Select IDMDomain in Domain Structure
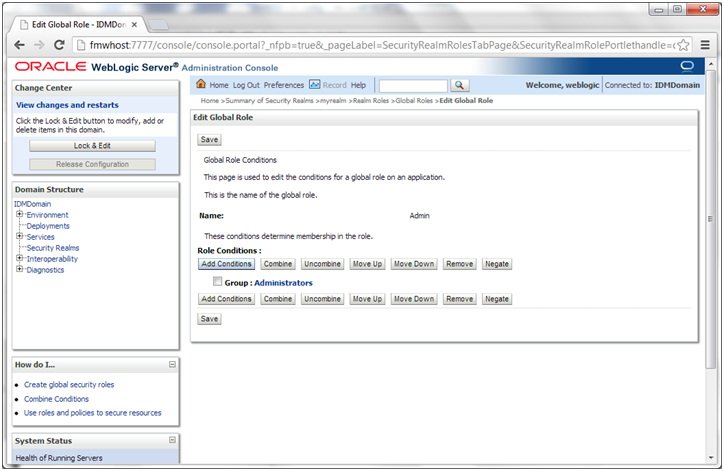 [x=32, y=204]
